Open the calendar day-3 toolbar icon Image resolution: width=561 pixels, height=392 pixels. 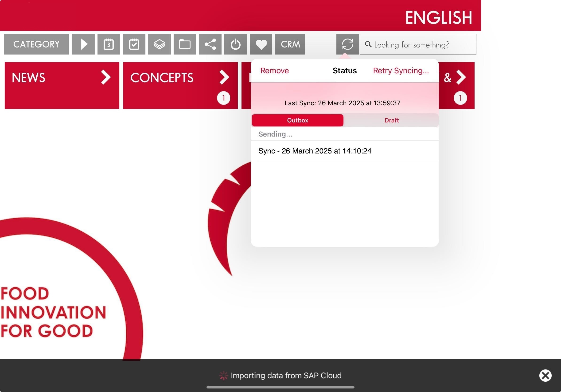(x=109, y=44)
